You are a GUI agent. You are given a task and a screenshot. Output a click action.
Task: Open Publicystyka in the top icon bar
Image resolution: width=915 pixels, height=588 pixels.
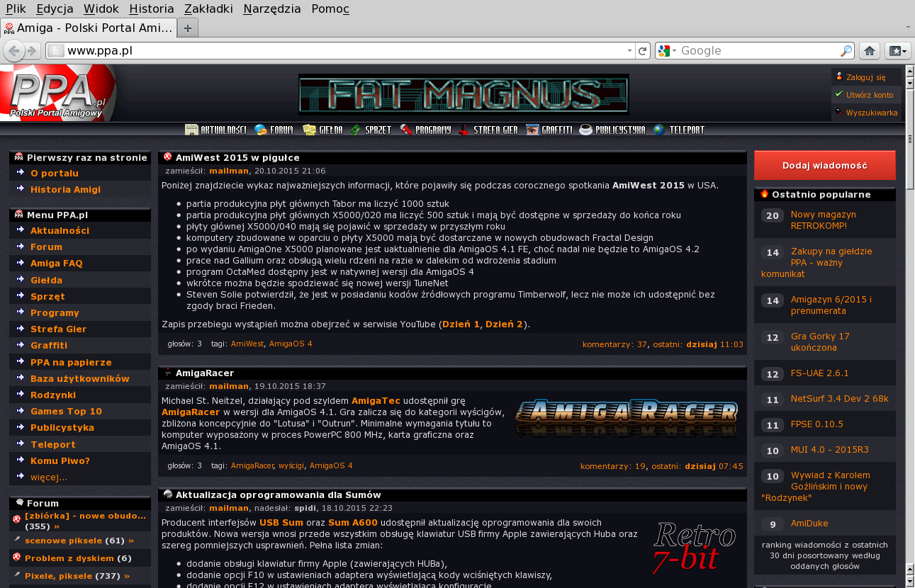click(612, 130)
